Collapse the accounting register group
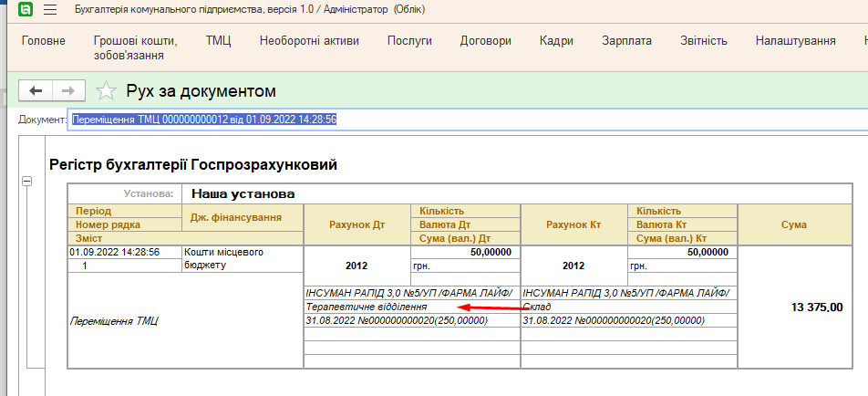This screenshot has height=396, width=868. [x=26, y=182]
